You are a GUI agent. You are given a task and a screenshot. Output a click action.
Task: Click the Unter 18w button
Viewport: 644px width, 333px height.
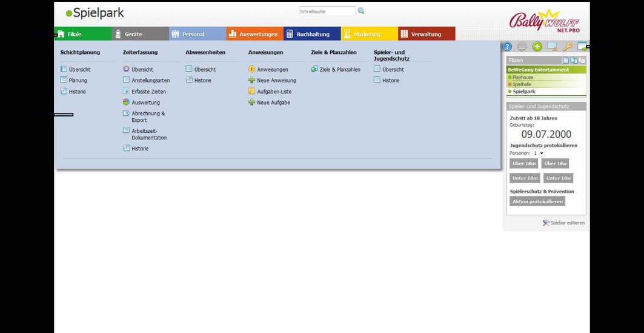(558, 178)
